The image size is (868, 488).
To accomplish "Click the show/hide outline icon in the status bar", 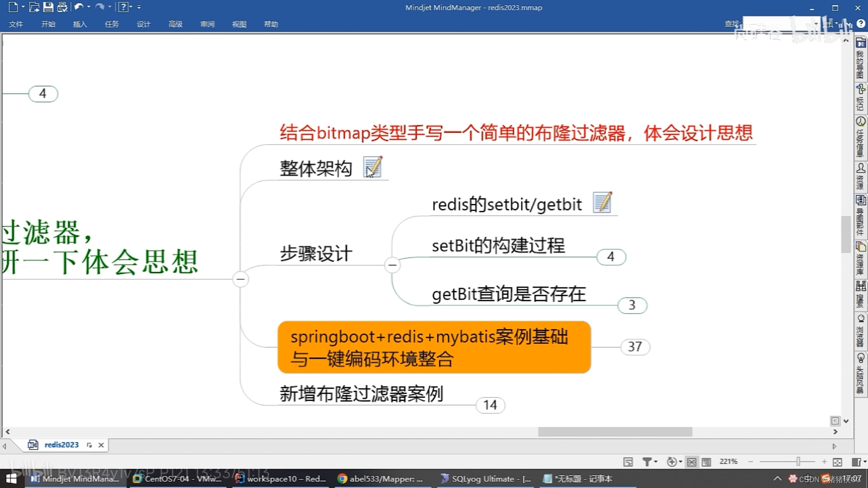I will pyautogui.click(x=628, y=462).
